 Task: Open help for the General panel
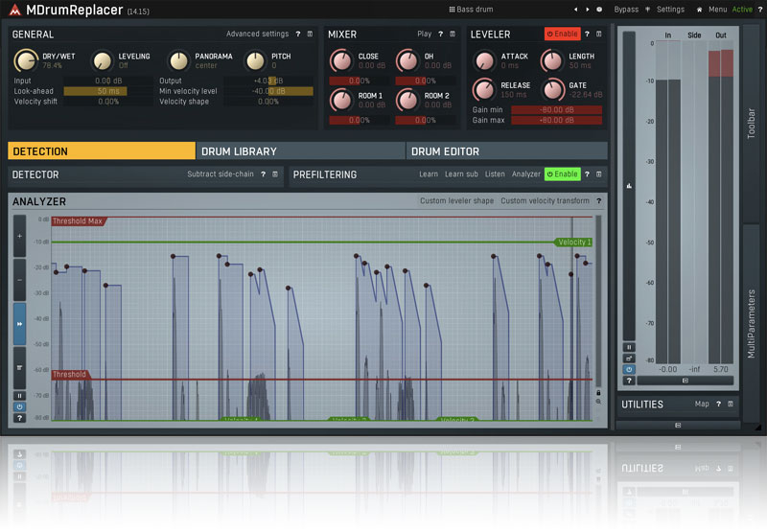297,34
